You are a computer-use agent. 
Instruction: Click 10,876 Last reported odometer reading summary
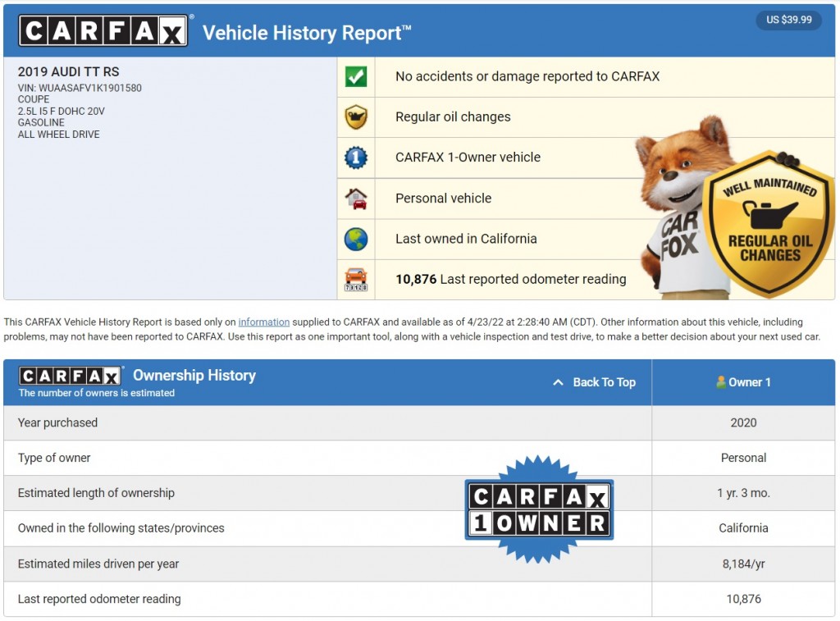tap(511, 279)
